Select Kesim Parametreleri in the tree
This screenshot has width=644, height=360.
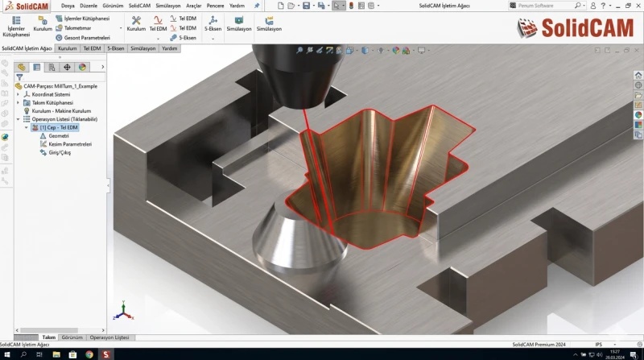coord(70,144)
